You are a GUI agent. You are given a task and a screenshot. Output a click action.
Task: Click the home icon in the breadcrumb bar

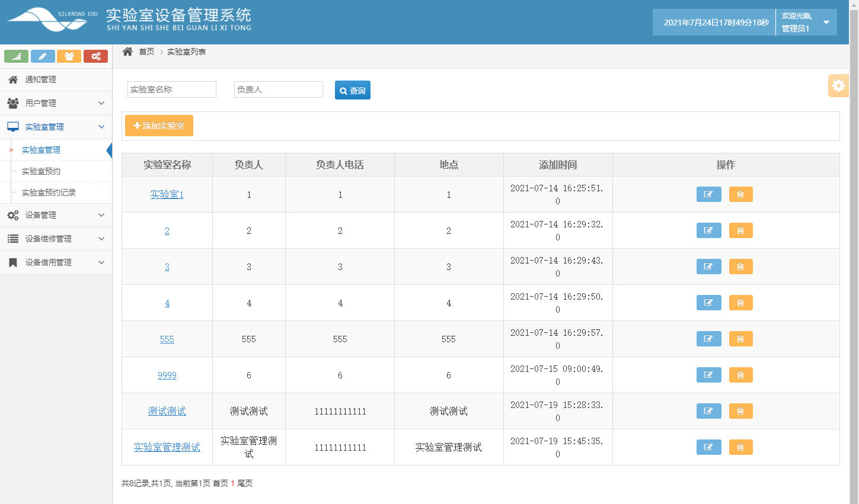click(x=127, y=52)
